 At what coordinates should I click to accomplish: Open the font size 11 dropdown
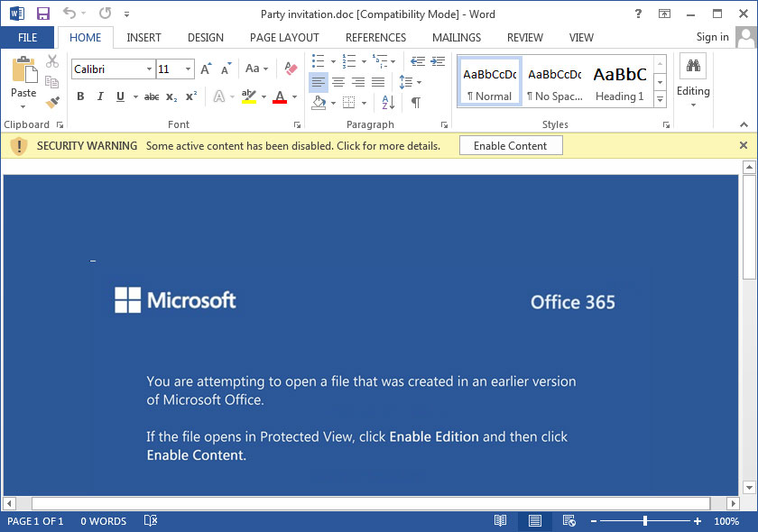(x=188, y=69)
